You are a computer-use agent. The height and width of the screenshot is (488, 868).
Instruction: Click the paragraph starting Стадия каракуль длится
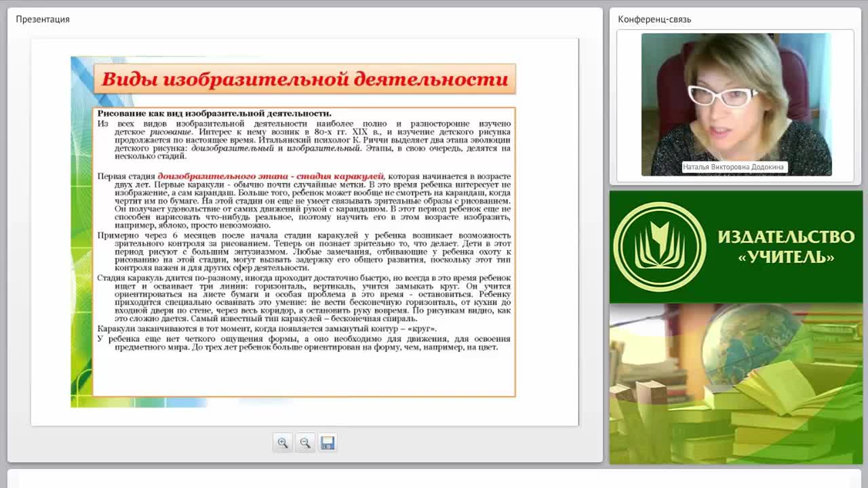304,298
